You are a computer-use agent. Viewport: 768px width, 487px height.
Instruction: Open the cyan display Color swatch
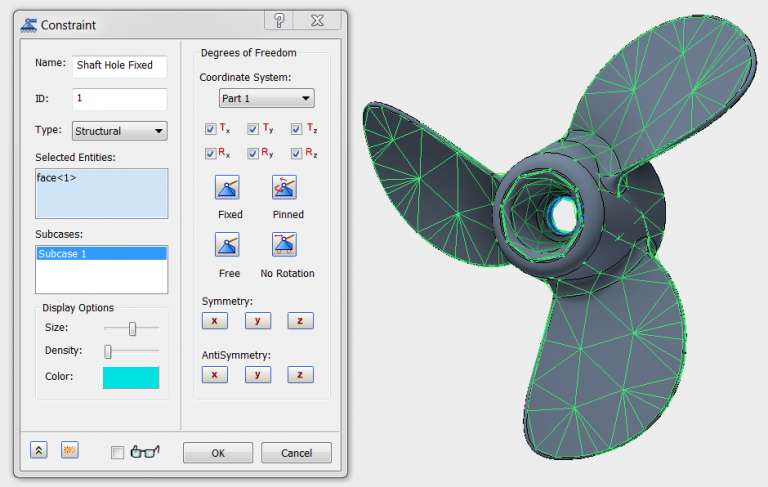click(131, 377)
